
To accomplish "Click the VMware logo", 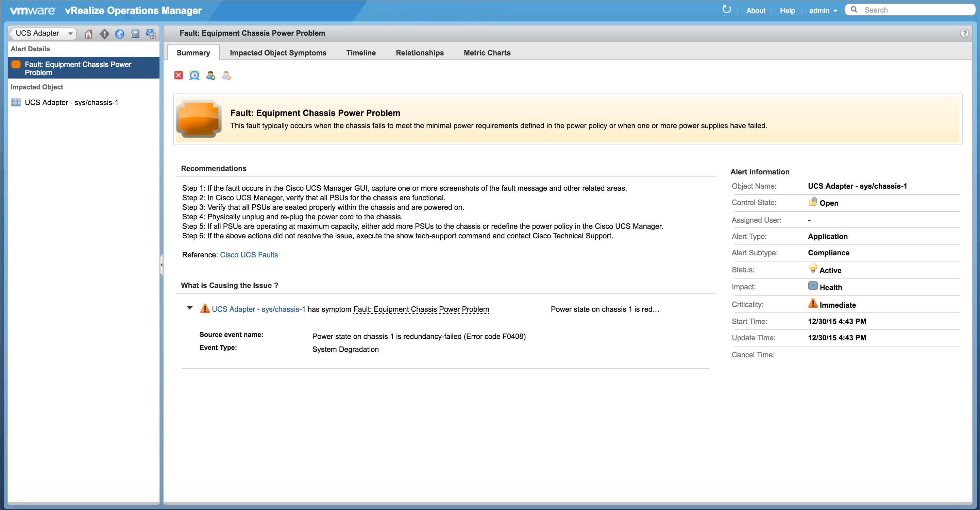I will coord(33,11).
